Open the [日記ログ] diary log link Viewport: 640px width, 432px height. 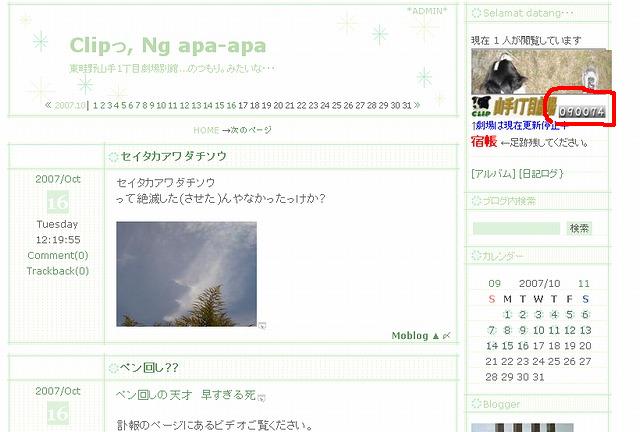541,174
